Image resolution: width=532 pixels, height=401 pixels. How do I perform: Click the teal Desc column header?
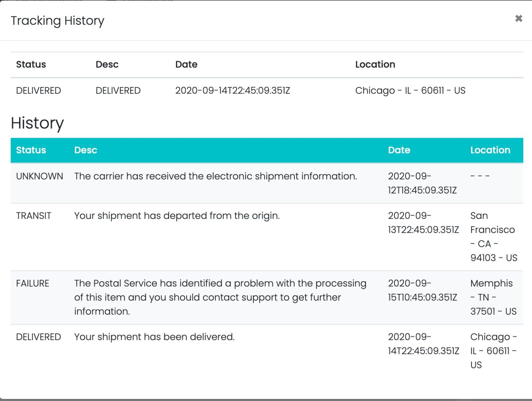tap(86, 150)
